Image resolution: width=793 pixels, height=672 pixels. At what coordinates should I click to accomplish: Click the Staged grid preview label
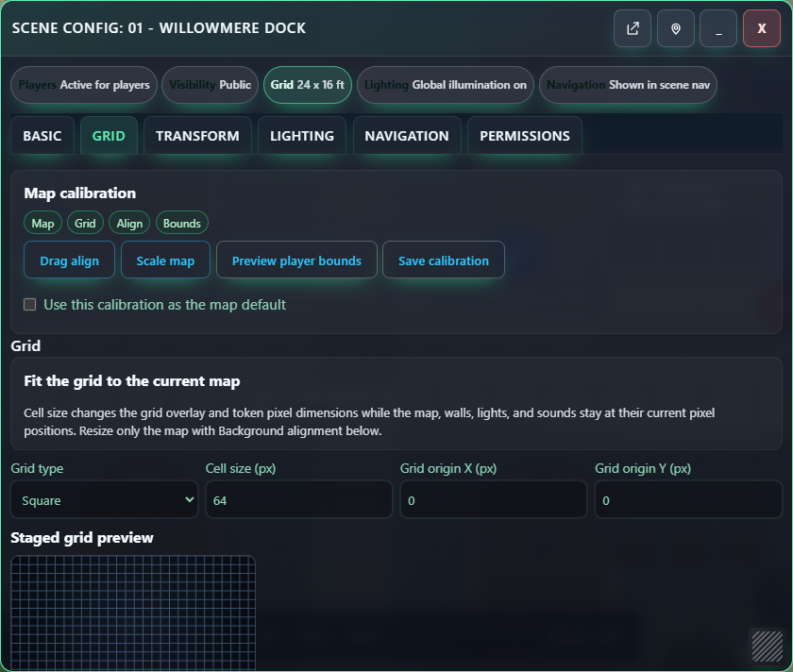click(82, 537)
